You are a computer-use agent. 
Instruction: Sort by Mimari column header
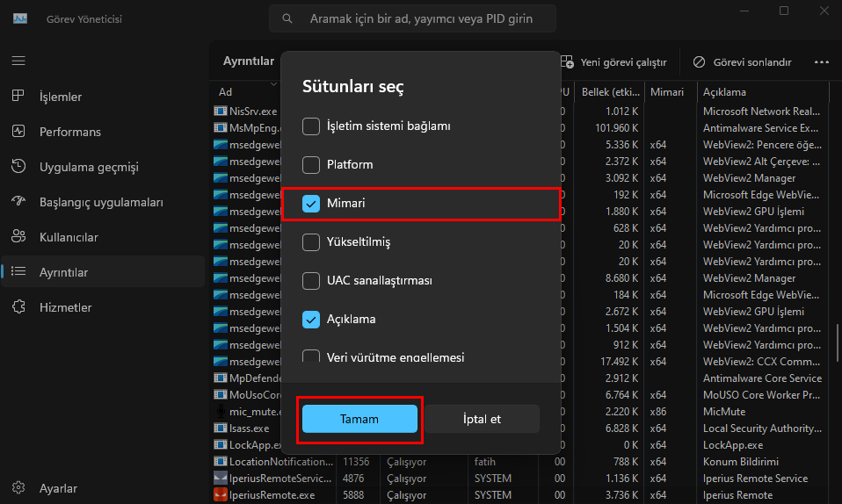670,92
